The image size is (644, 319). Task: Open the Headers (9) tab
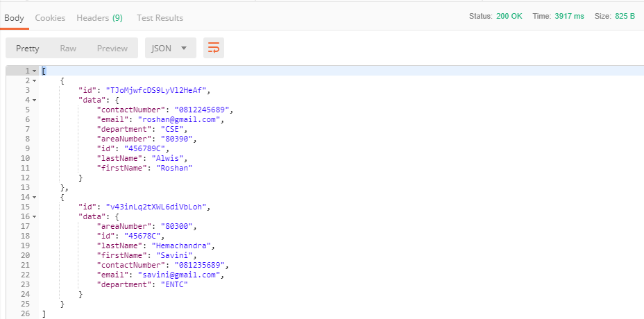(x=99, y=18)
